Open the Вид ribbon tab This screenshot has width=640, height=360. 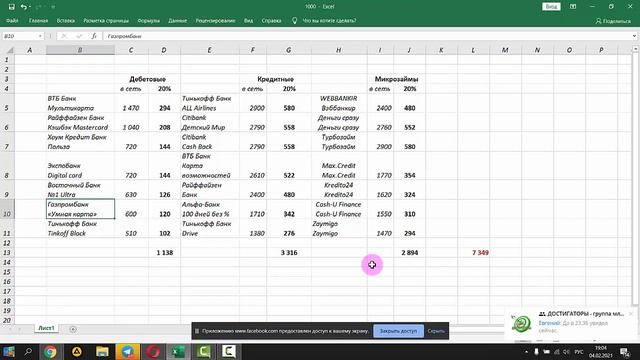248,20
